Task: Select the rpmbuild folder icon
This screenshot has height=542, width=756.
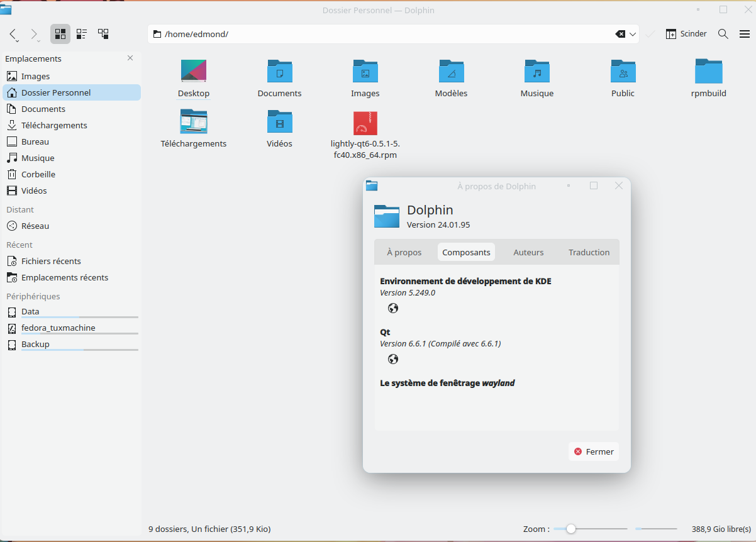Action: click(x=708, y=72)
